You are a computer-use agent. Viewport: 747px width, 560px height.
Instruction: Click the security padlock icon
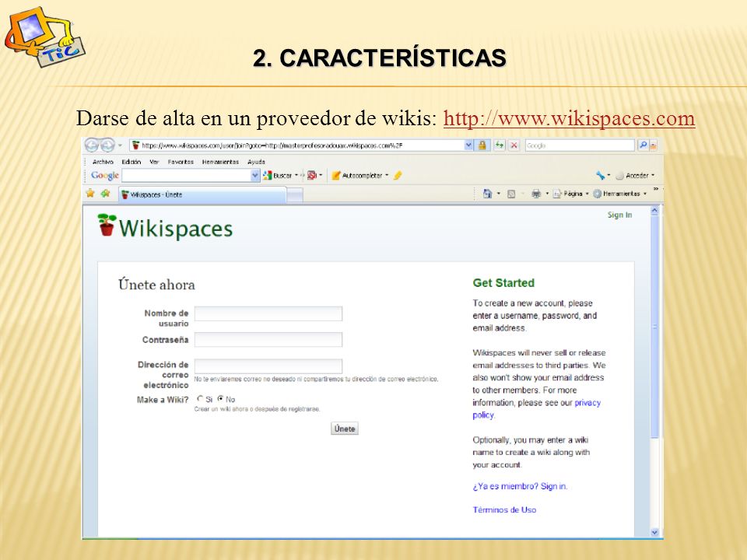tap(482, 145)
